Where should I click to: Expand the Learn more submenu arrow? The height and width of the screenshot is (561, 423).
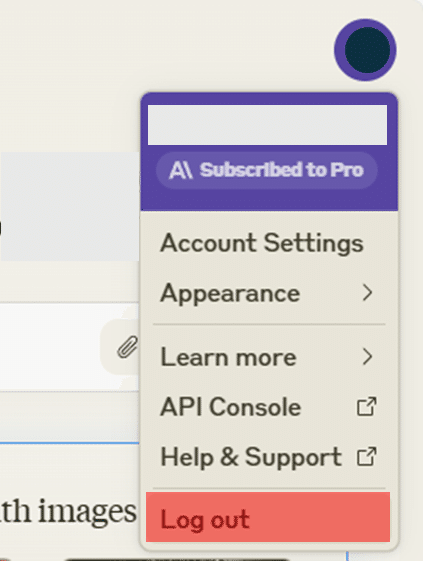[x=367, y=357]
